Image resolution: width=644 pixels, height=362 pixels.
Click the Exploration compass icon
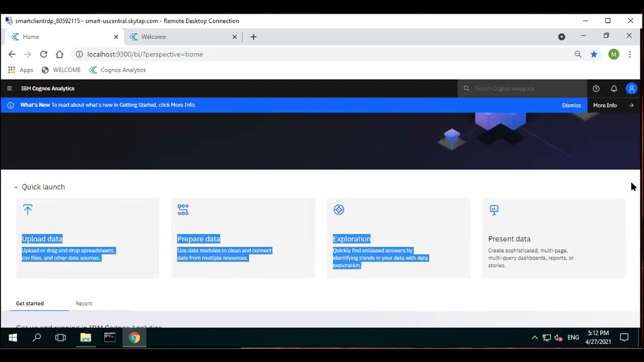point(339,210)
